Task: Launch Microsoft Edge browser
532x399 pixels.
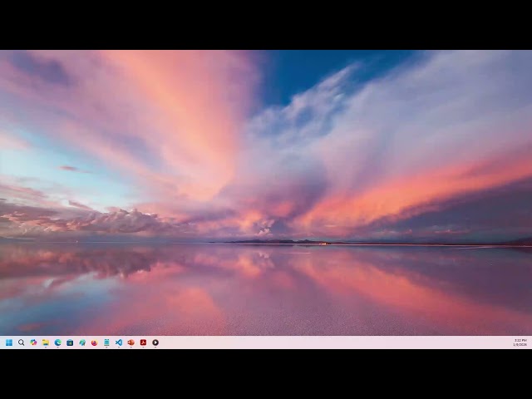Action: (x=57, y=342)
